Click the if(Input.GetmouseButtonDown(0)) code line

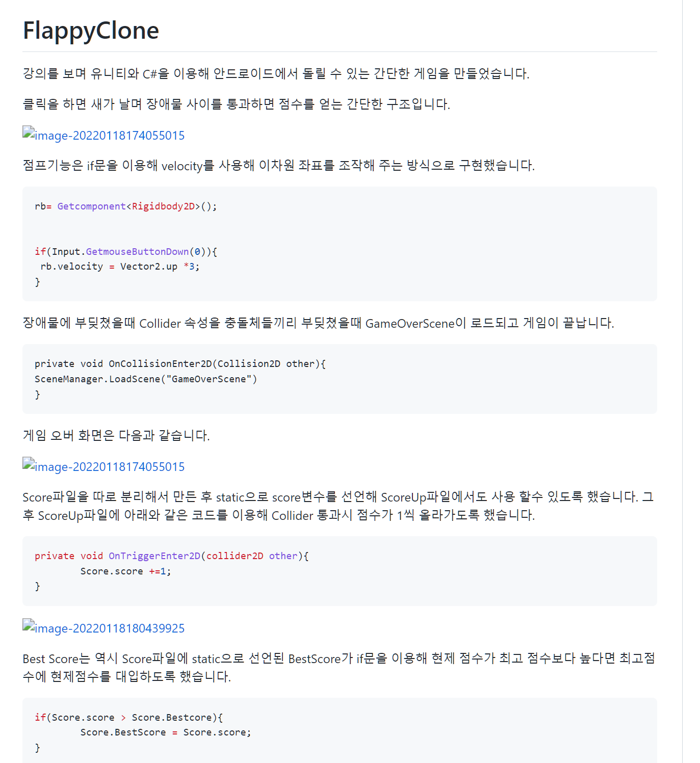pyautogui.click(x=126, y=252)
